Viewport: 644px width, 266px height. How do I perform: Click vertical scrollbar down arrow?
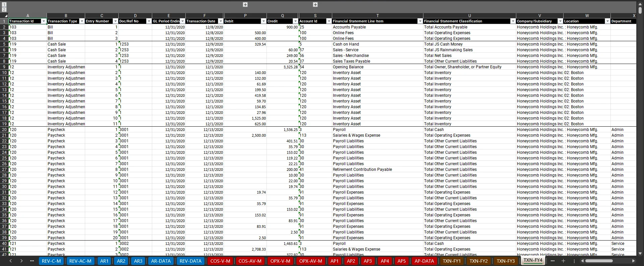(640, 254)
